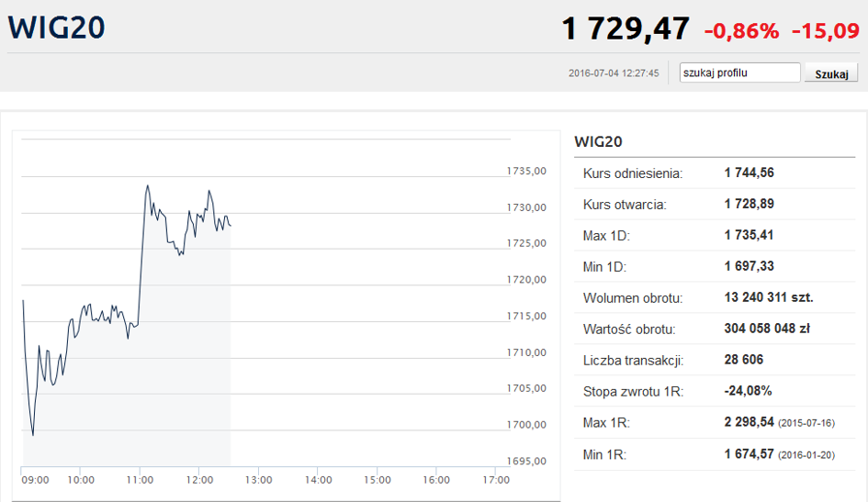Click the 'Max 1R:' label
This screenshot has width=868, height=502.
tap(606, 423)
